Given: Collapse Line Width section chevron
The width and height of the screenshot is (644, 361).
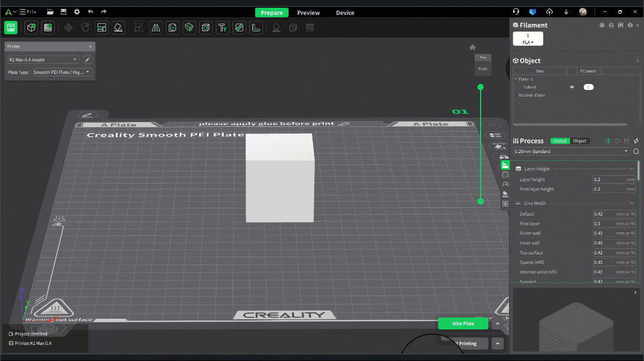Looking at the screenshot, I should pyautogui.click(x=631, y=203).
